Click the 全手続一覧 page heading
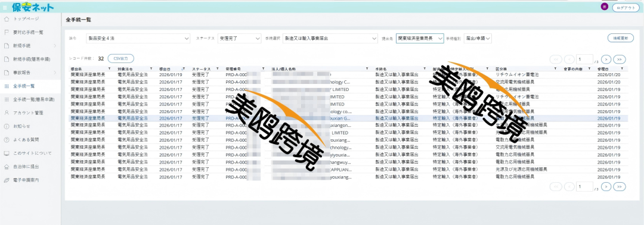This screenshot has width=644, height=225. (x=79, y=19)
